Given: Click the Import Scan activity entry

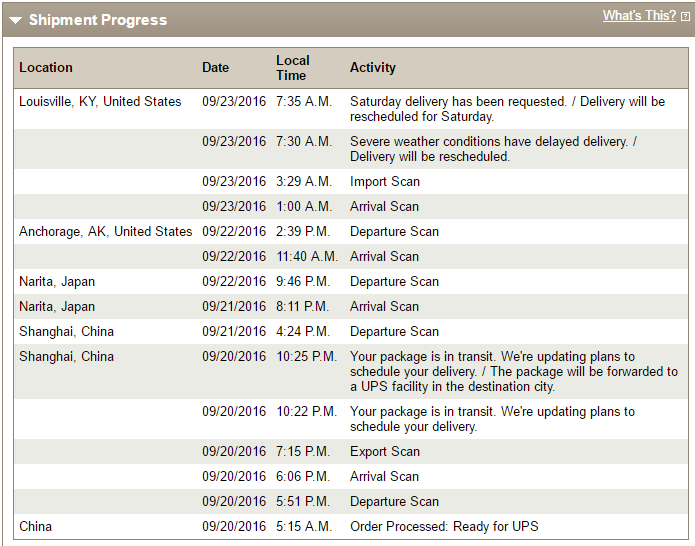Looking at the screenshot, I should pyautogui.click(x=385, y=182).
